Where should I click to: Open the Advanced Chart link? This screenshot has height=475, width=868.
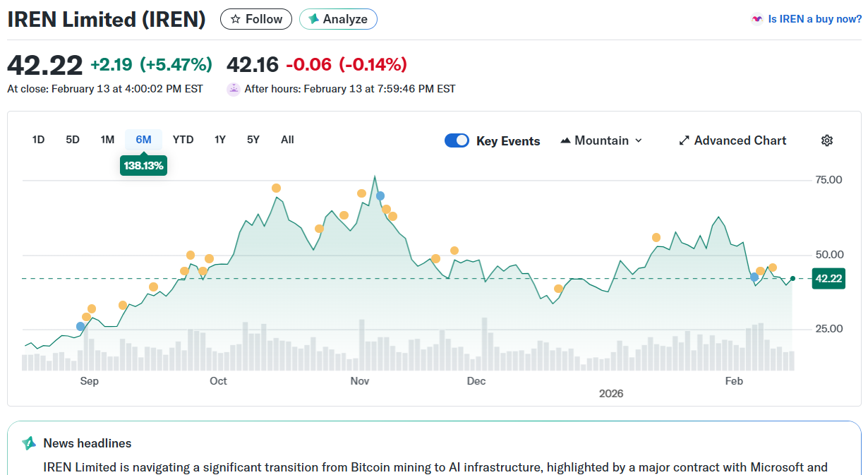740,140
